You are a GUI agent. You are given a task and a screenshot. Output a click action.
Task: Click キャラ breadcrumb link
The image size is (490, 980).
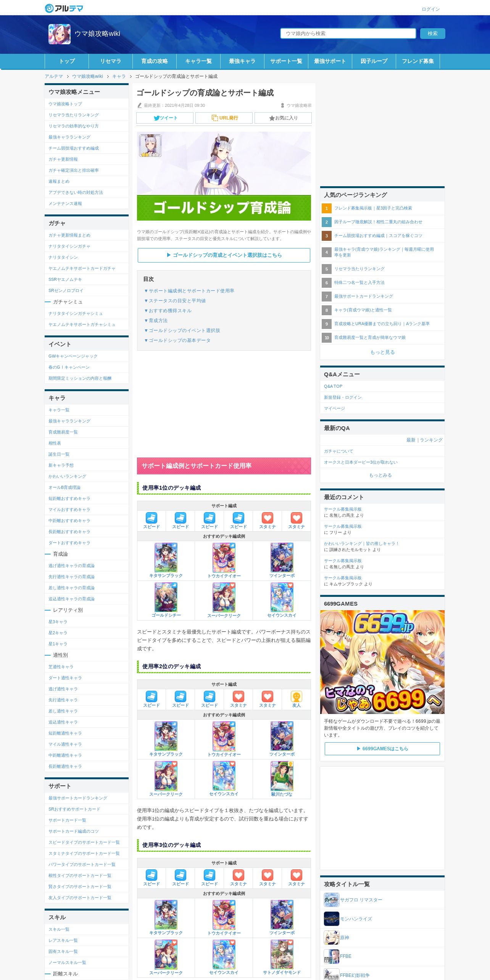coord(119,76)
